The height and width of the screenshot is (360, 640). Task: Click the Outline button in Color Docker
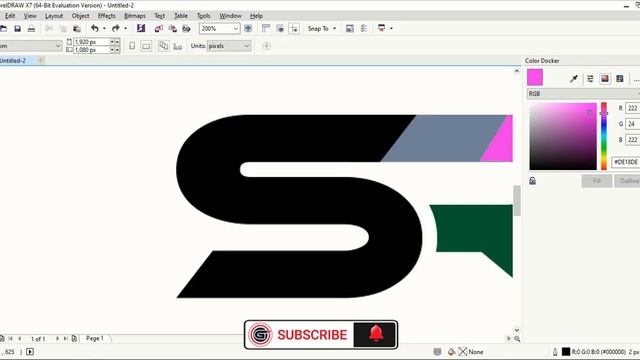click(628, 181)
